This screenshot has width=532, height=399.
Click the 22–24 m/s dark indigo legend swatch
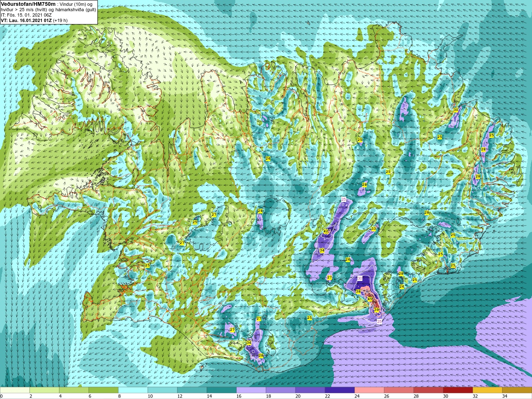coord(340,390)
